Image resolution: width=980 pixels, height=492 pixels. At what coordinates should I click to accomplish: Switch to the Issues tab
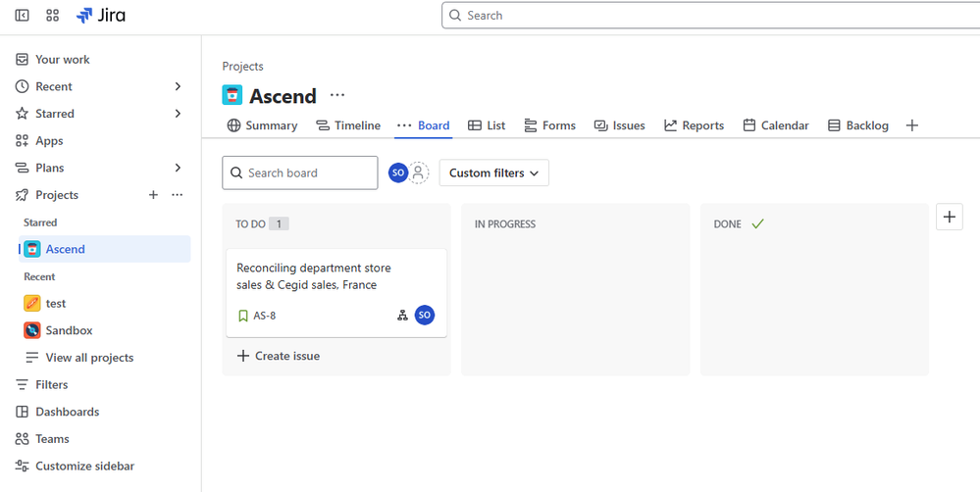click(619, 125)
